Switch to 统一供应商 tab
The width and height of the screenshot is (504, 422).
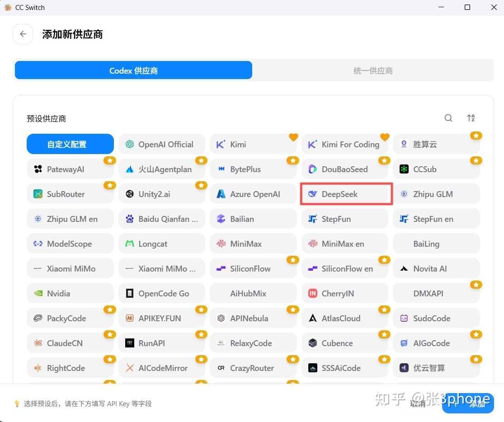pyautogui.click(x=373, y=70)
